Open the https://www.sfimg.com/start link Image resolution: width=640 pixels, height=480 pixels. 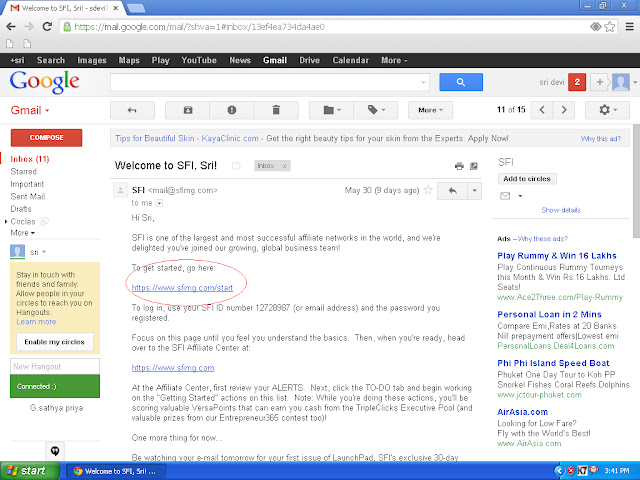tap(182, 288)
